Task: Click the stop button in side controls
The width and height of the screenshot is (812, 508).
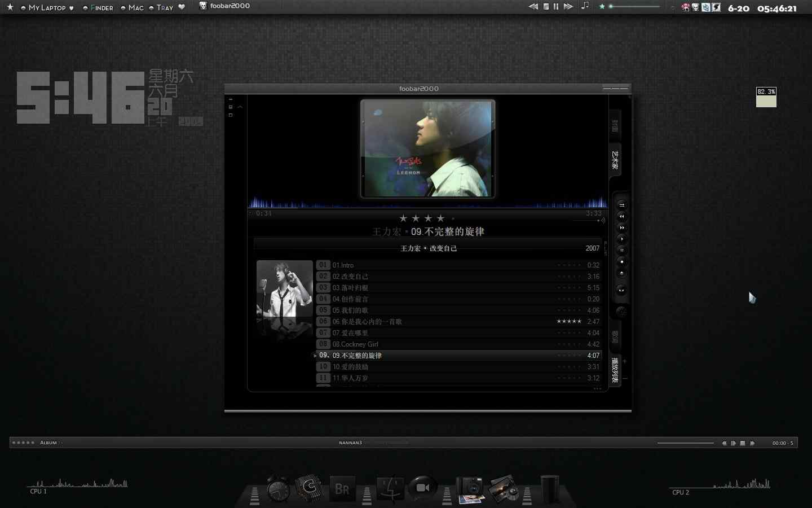Action: click(x=622, y=261)
